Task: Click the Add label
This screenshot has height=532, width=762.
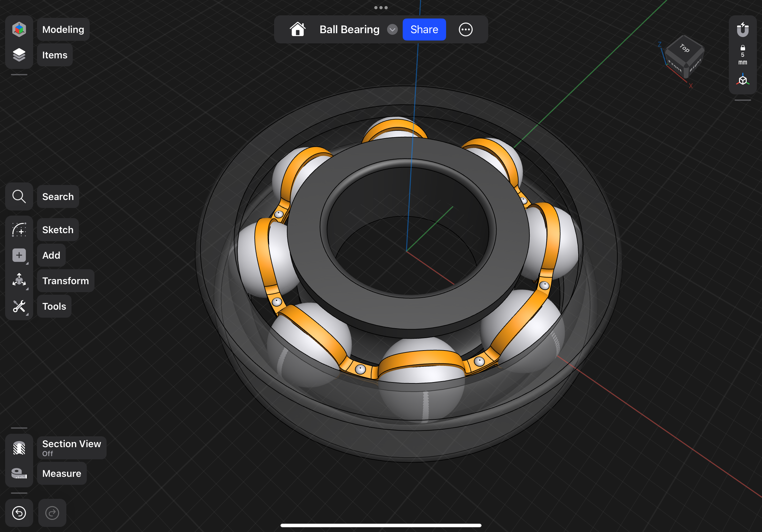Action: [51, 255]
